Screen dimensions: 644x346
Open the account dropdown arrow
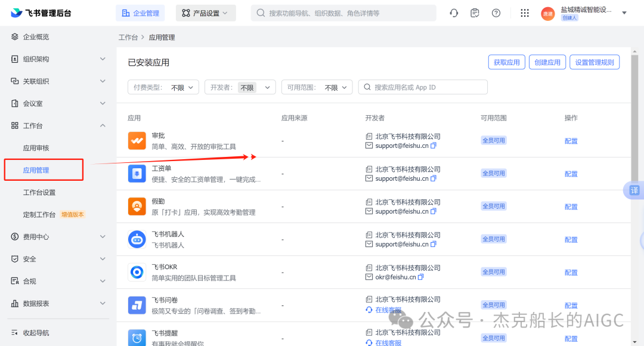624,13
